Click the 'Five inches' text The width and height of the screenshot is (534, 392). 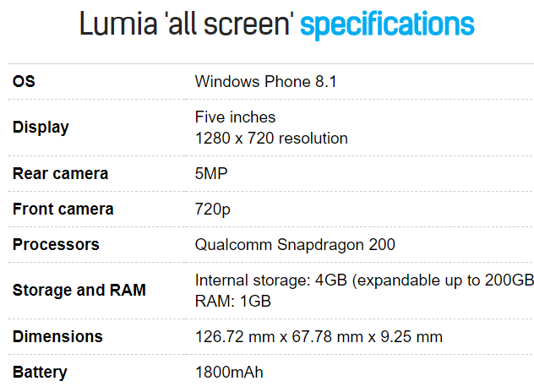[235, 117]
